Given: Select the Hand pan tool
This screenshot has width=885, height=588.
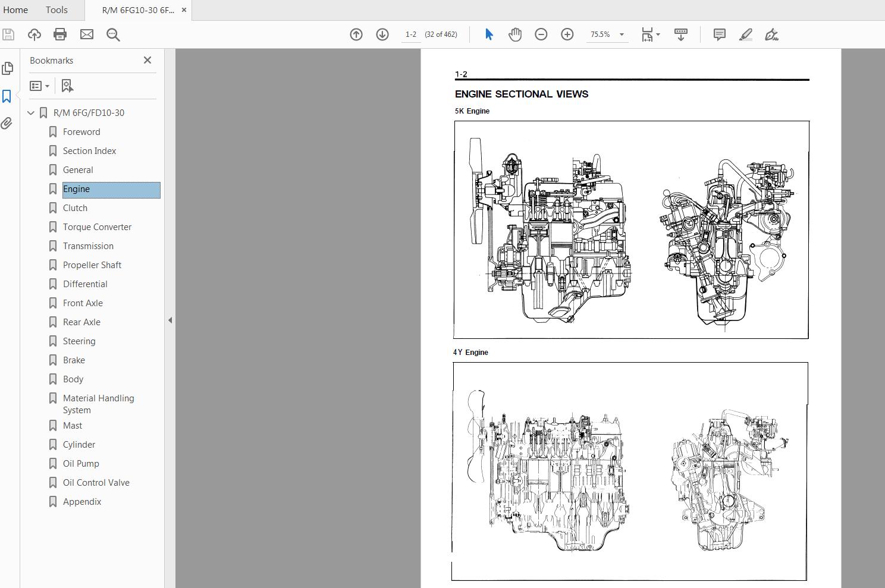Looking at the screenshot, I should 515,34.
